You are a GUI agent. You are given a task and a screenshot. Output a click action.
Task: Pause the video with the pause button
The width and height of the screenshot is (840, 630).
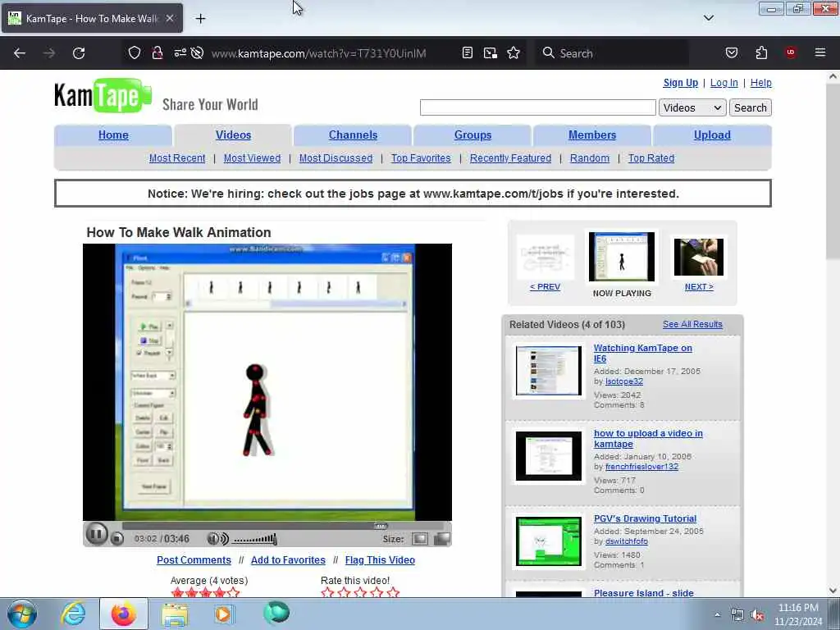(x=97, y=534)
